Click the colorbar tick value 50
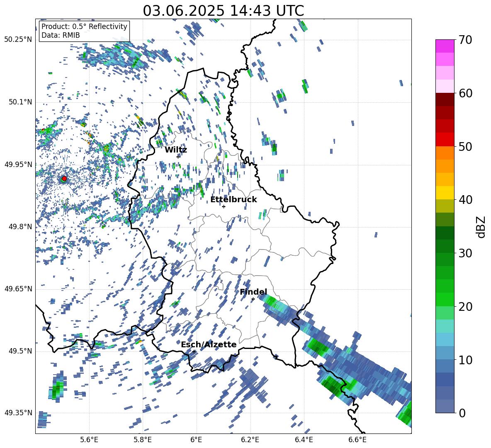Image resolution: width=491 pixels, height=448 pixels. pyautogui.click(x=465, y=146)
